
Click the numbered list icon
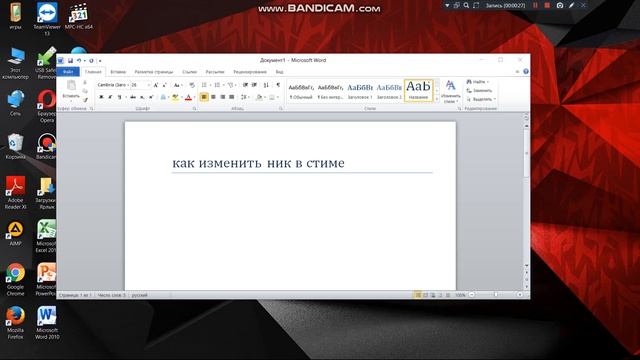[217, 85]
